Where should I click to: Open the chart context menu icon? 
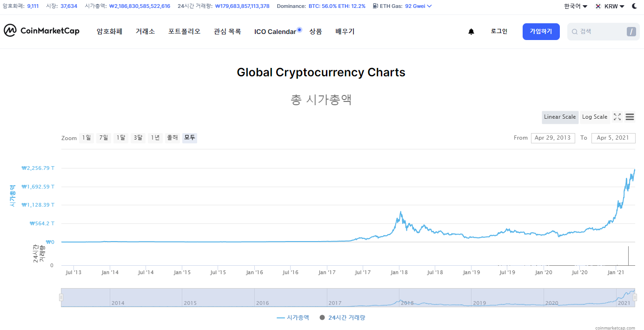tap(630, 117)
